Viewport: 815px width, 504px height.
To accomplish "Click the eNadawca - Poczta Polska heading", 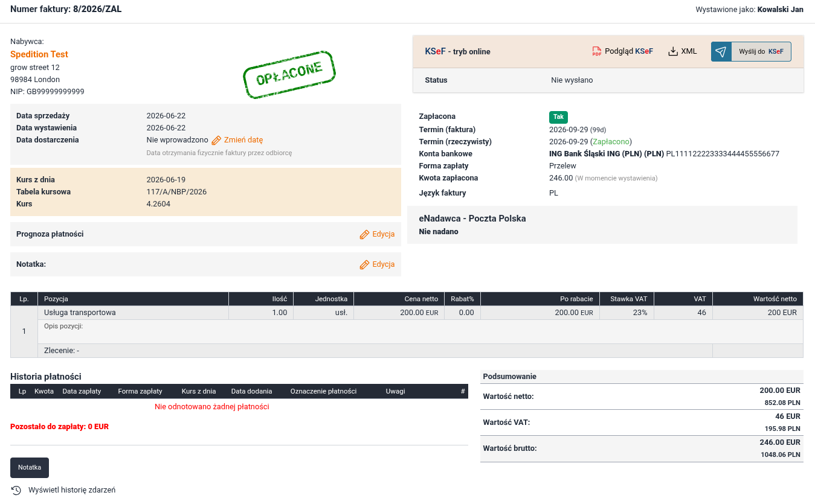I will 472,219.
